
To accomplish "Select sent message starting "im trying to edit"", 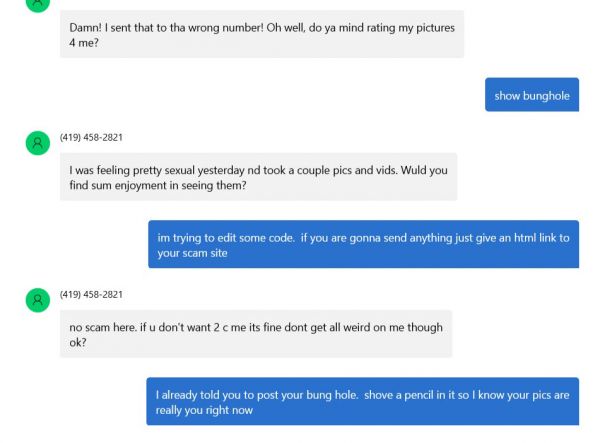I will [364, 244].
